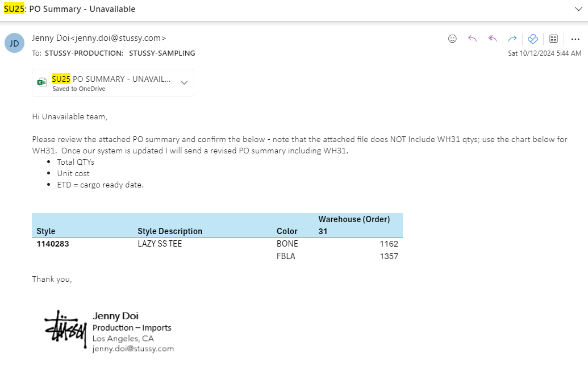This screenshot has width=588, height=371.
Task: Click the Unit cost bullet item
Action: pos(73,174)
